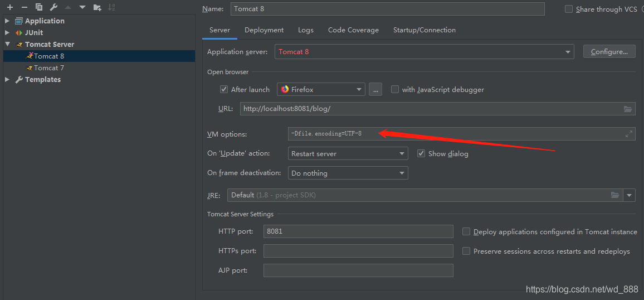Image resolution: width=644 pixels, height=300 pixels.
Task: Click the VM options input field
Action: (462, 134)
